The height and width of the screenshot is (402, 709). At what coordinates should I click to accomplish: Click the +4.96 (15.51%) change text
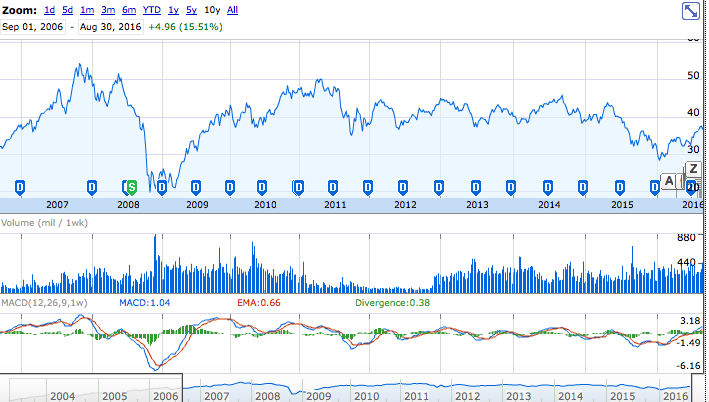[185, 27]
